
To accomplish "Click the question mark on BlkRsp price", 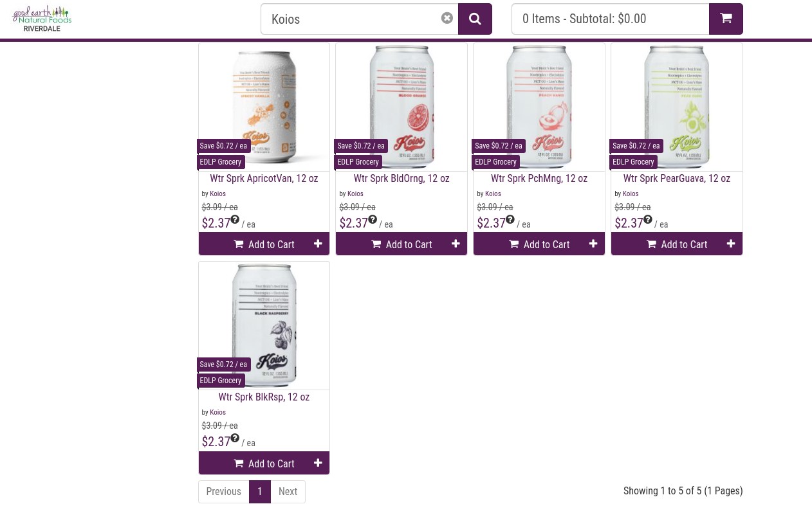I will [235, 438].
